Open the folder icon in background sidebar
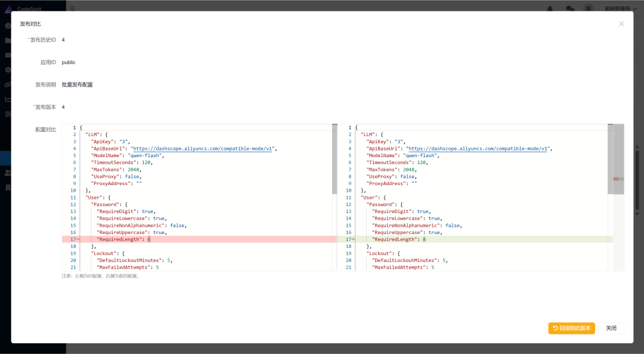 tap(8, 40)
